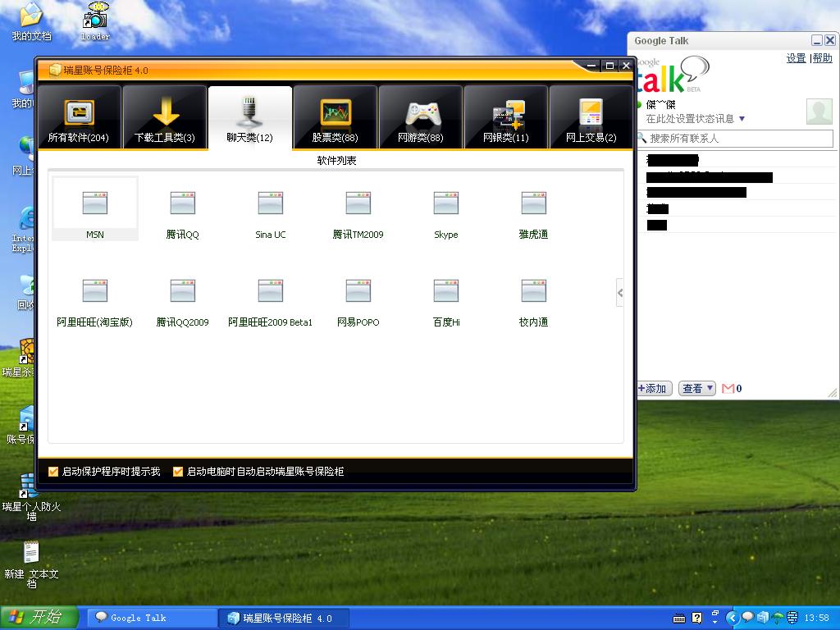The height and width of the screenshot is (630, 840).
Task: Toggle 启动电脑时自动启动瑞星账号保险柜 checkbox
Action: click(x=178, y=472)
